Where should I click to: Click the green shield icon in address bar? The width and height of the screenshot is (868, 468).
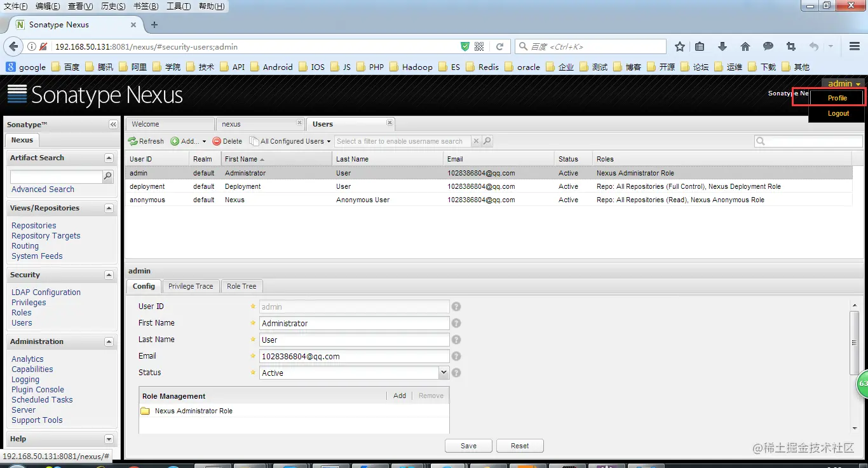point(465,46)
